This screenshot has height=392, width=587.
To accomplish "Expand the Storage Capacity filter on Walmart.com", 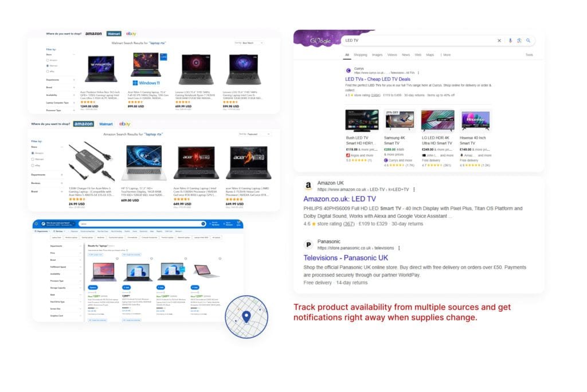I will (65, 288).
